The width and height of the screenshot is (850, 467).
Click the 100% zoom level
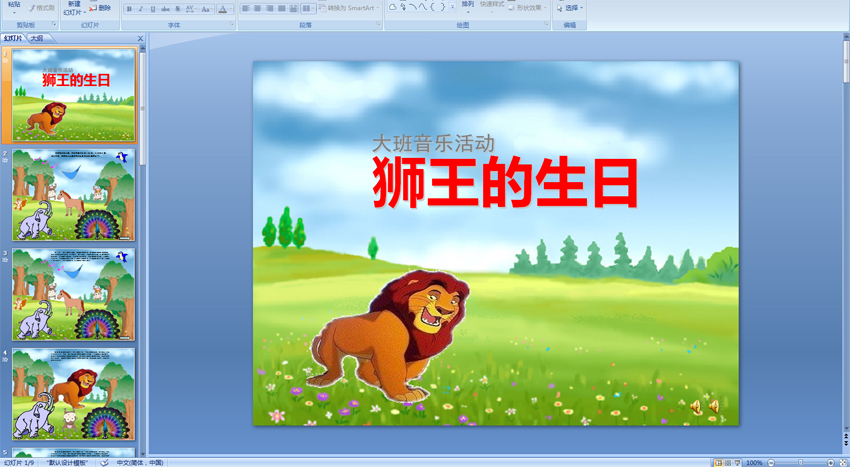coord(754,463)
